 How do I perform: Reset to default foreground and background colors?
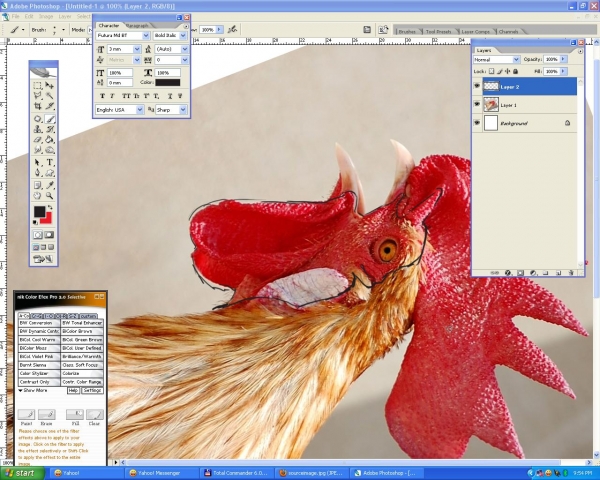(36, 222)
